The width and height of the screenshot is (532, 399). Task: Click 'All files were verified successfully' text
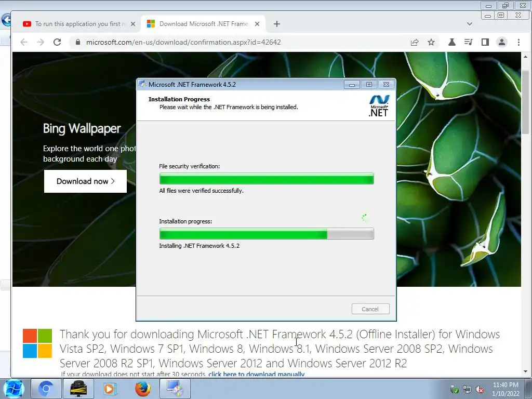tap(201, 191)
